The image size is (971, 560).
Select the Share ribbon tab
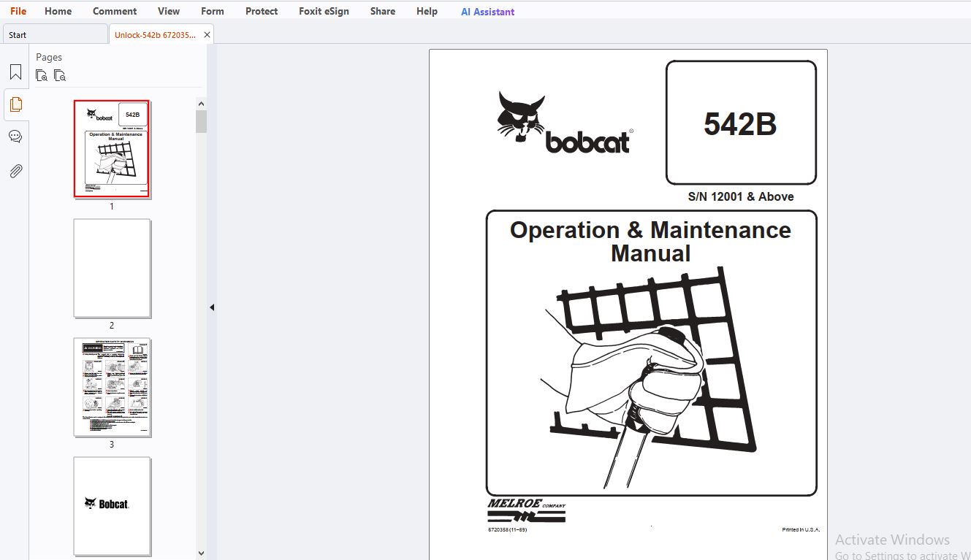point(383,11)
